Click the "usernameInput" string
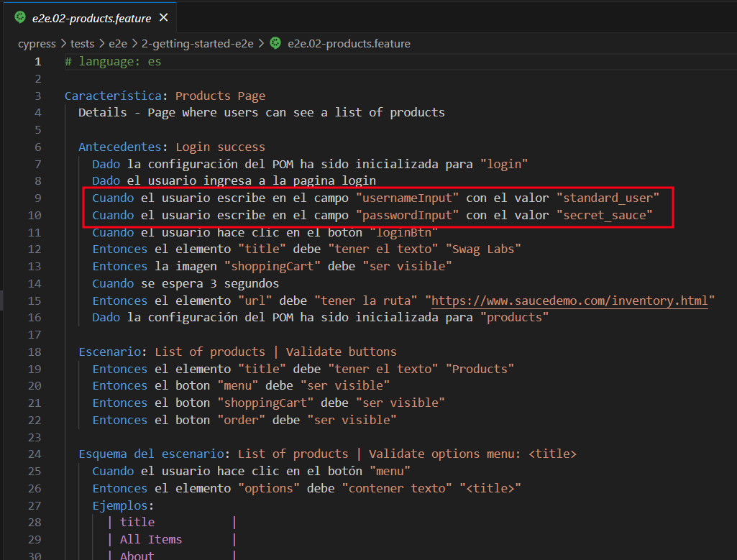This screenshot has height=560, width=737. 407,198
